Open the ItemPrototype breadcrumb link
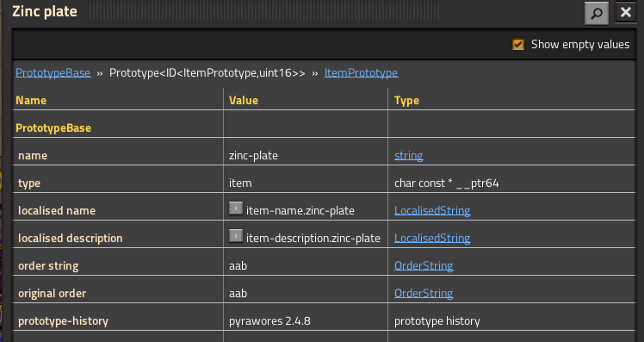Viewport: 644px width, 342px height. click(361, 72)
